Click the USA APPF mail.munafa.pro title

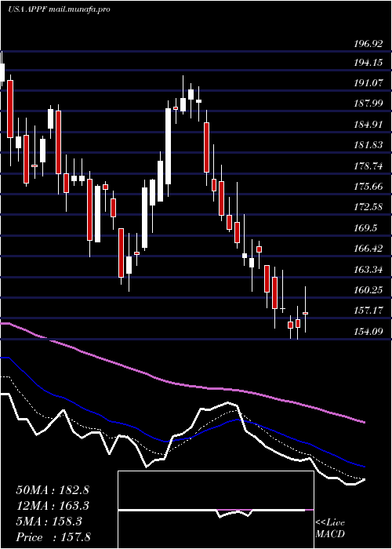(59, 9)
